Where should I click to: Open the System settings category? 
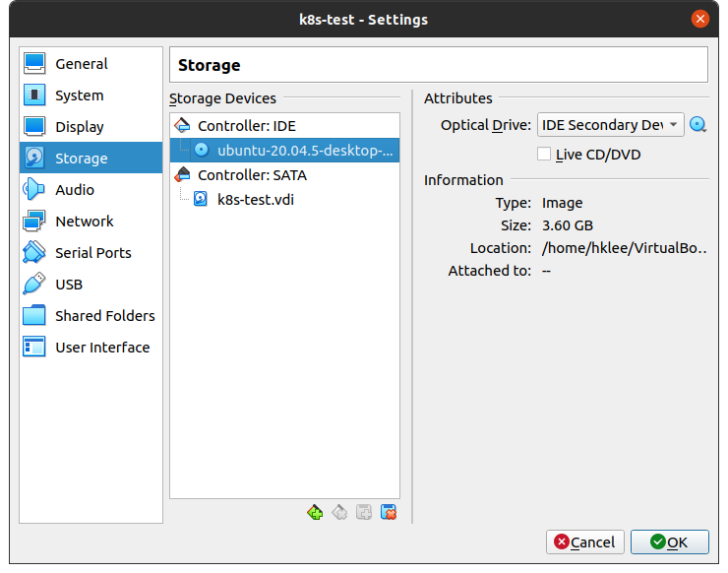pos(91,95)
